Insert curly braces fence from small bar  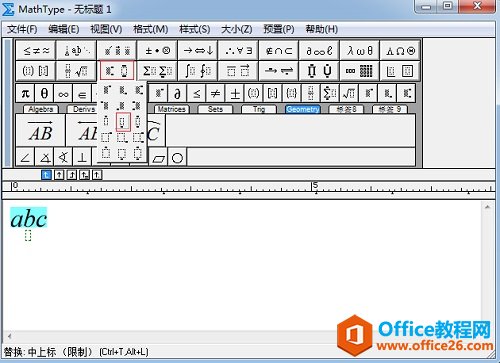pyautogui.click(x=292, y=93)
